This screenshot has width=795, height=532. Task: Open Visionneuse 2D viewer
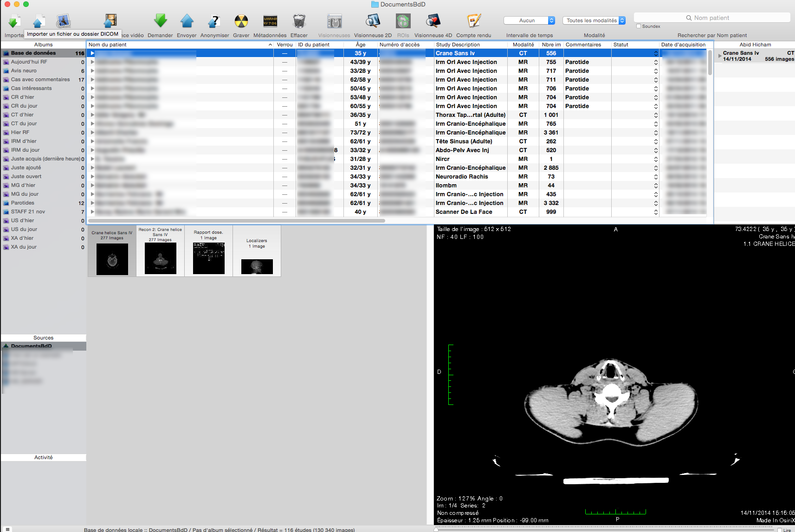(373, 21)
